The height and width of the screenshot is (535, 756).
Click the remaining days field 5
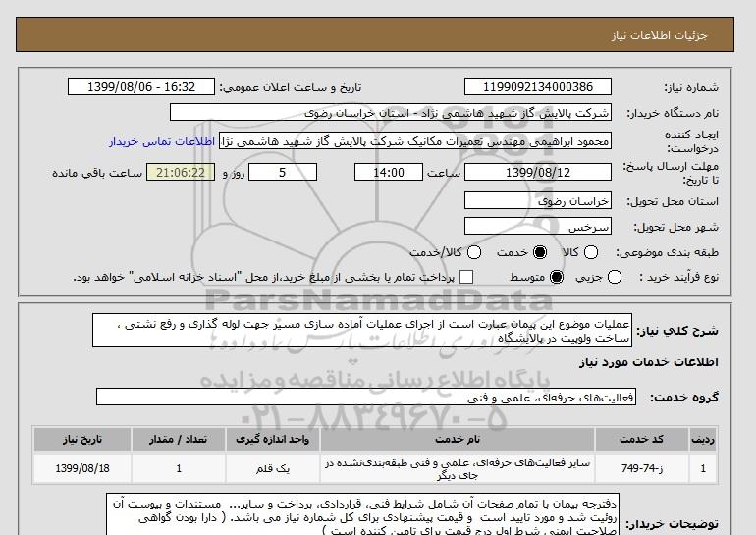point(283,172)
